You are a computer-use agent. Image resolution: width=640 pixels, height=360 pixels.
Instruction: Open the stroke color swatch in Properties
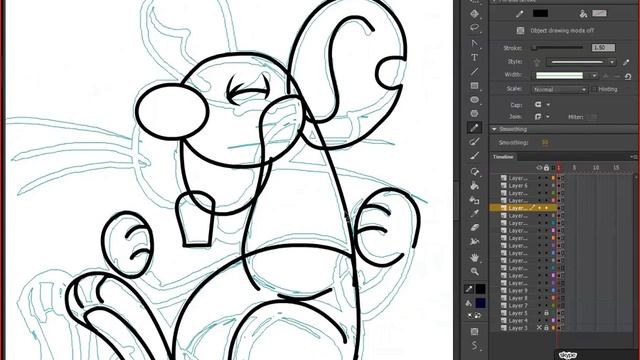[x=540, y=14]
